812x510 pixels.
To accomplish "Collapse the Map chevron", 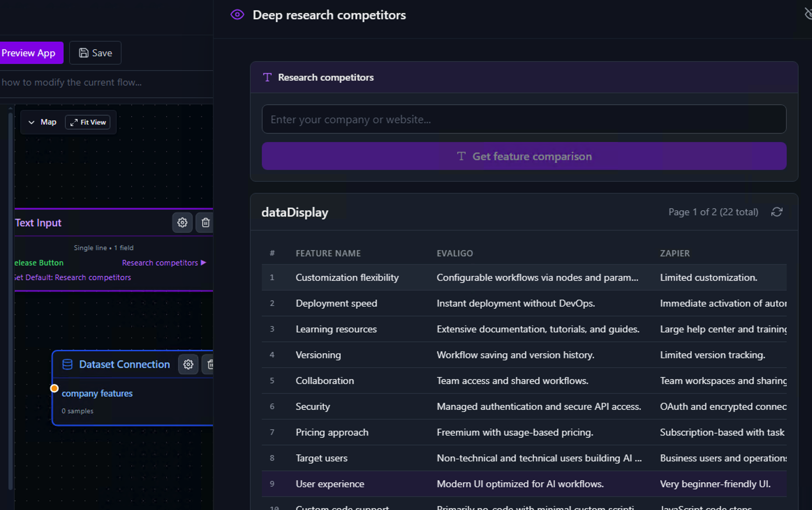I will [x=31, y=122].
